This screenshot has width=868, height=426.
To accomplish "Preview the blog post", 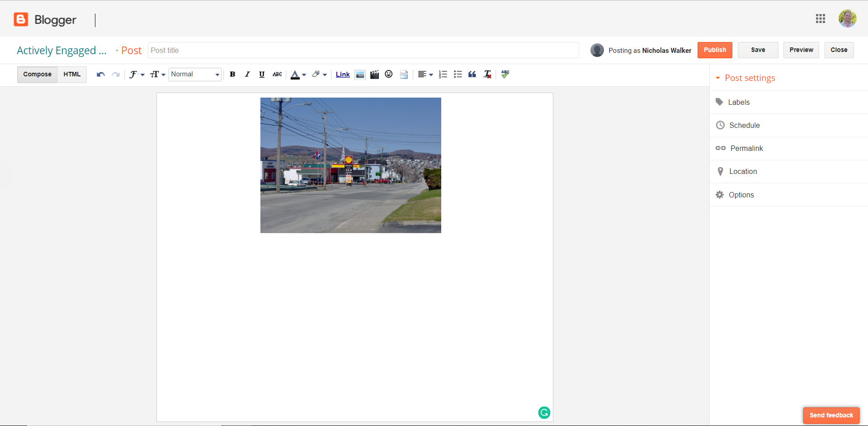I will (801, 50).
